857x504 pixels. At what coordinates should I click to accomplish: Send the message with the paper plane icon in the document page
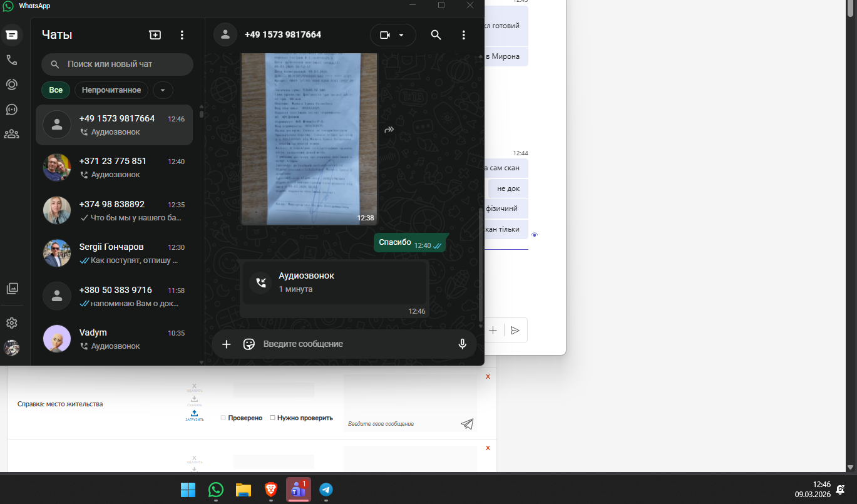(x=467, y=424)
